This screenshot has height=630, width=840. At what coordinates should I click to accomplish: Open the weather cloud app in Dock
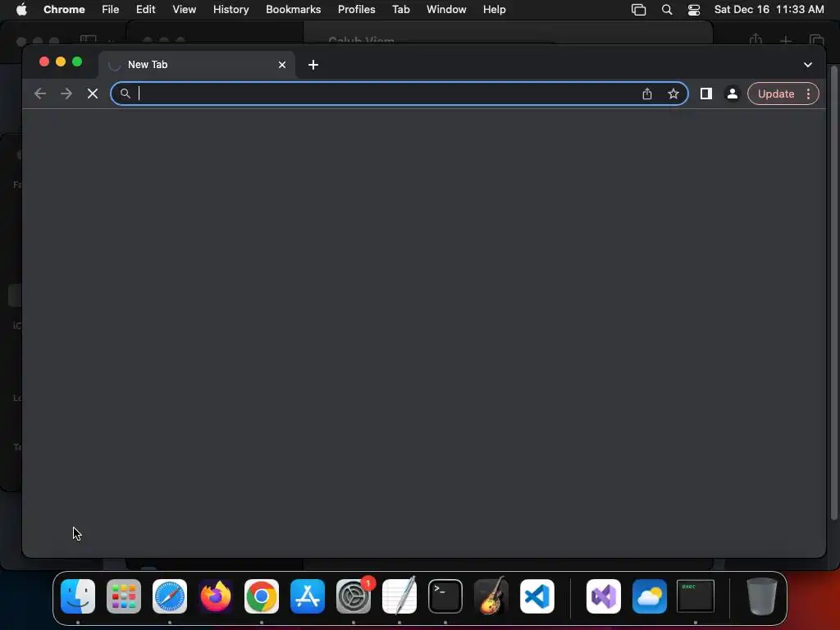coord(650,596)
